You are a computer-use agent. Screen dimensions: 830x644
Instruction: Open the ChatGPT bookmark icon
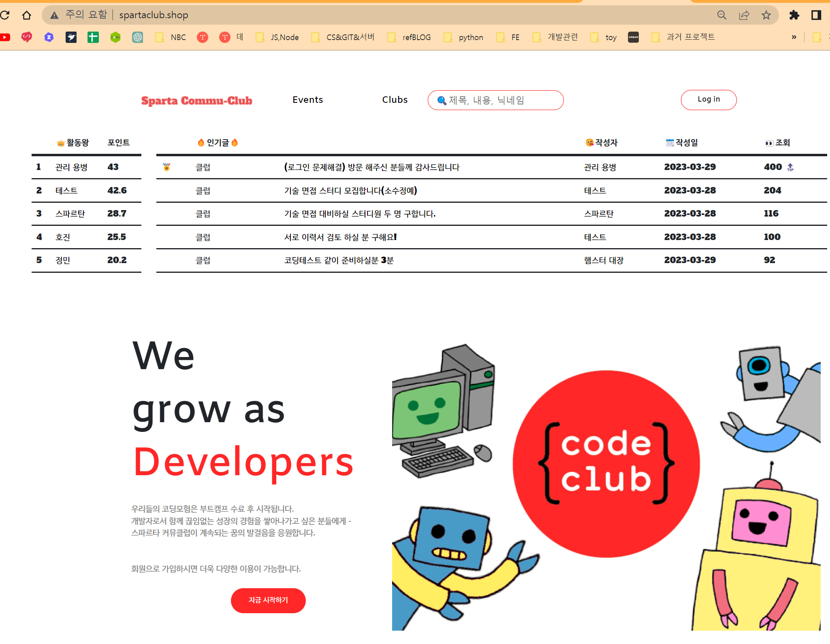click(x=138, y=37)
